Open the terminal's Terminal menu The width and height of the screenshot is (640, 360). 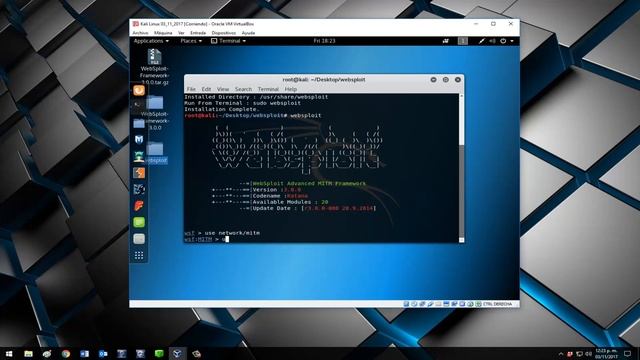tap(268, 89)
